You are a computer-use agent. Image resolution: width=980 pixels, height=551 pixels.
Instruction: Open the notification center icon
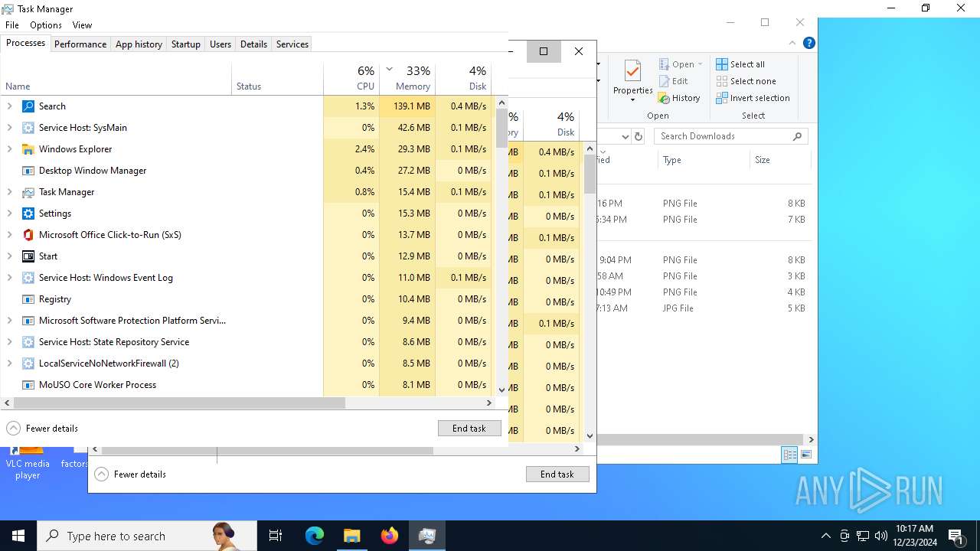click(x=955, y=536)
